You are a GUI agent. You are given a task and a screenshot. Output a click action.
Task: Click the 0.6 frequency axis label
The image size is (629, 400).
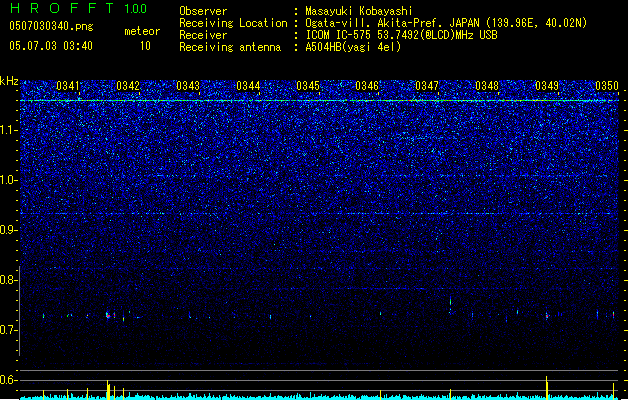(9, 380)
